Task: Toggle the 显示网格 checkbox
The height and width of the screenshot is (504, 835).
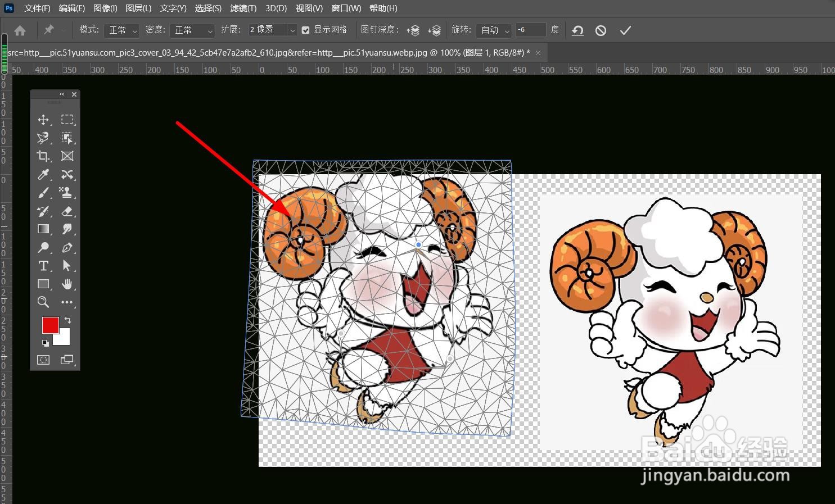Action: tap(305, 30)
